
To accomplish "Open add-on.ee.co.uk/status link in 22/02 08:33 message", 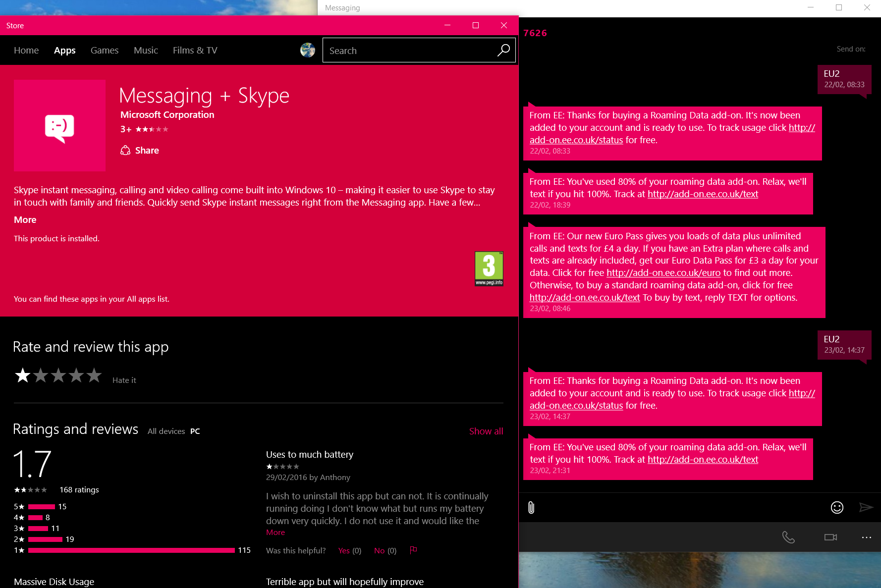I will (x=576, y=140).
